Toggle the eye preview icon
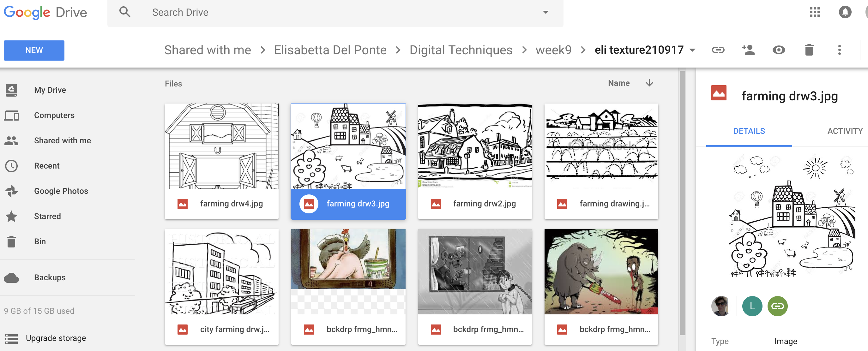Viewport: 868px width, 351px height. (778, 50)
